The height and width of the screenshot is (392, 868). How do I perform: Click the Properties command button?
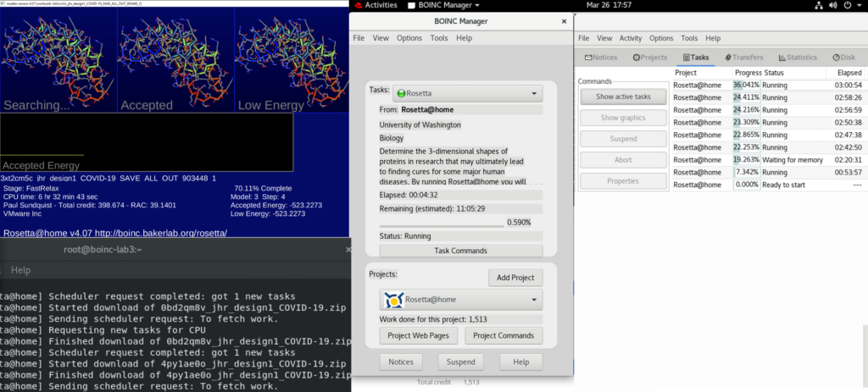tap(623, 181)
